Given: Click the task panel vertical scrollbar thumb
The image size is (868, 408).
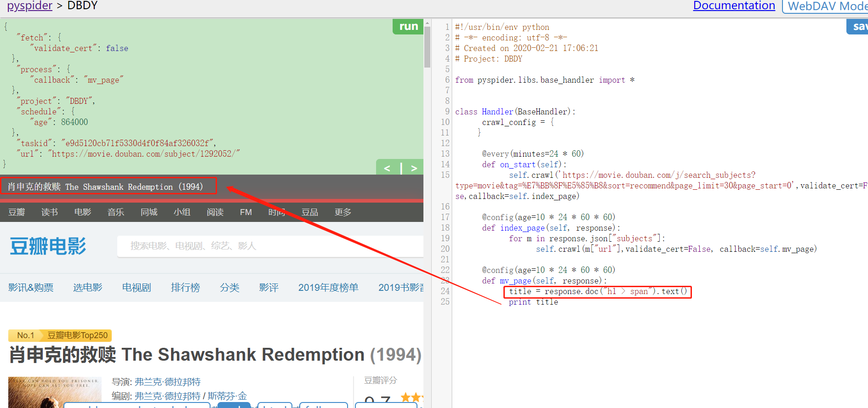Looking at the screenshot, I should [x=427, y=47].
